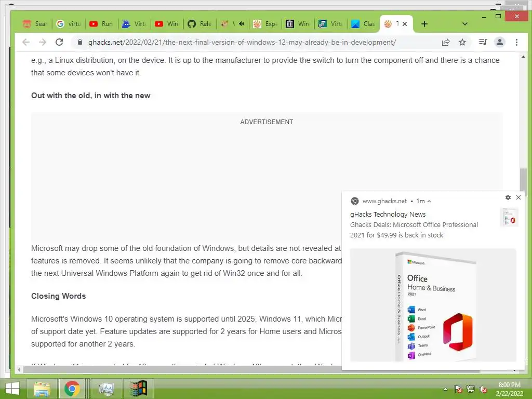
Task: Switch to the YouTube 'Win' tab
Action: [167, 24]
